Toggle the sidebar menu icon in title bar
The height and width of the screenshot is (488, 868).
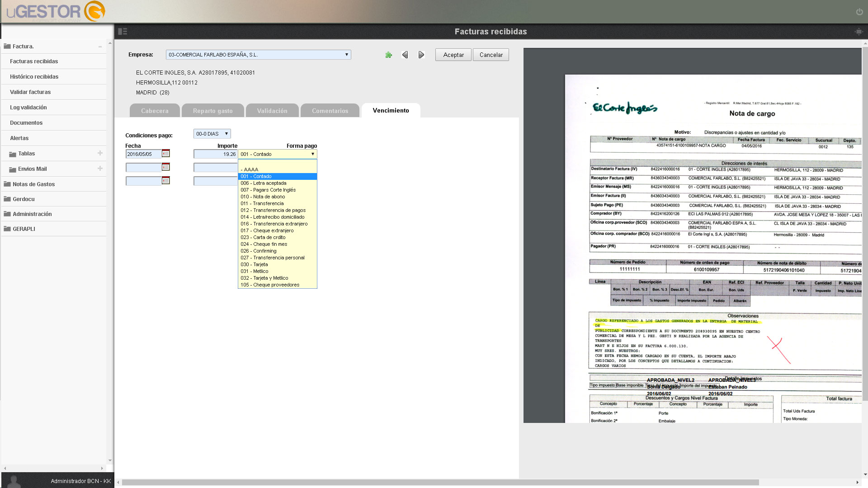123,32
